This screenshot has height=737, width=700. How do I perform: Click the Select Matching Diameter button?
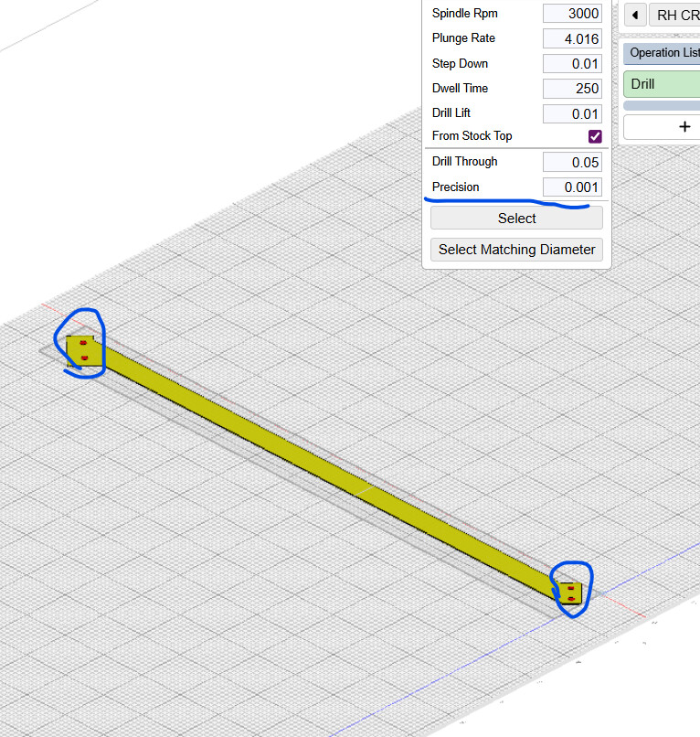tap(516, 250)
